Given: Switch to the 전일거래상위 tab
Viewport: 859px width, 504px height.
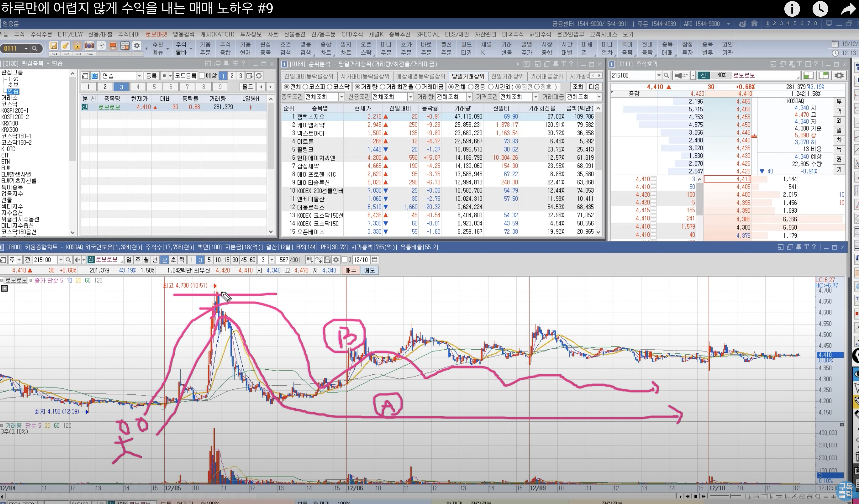Looking at the screenshot, I should click(x=507, y=76).
